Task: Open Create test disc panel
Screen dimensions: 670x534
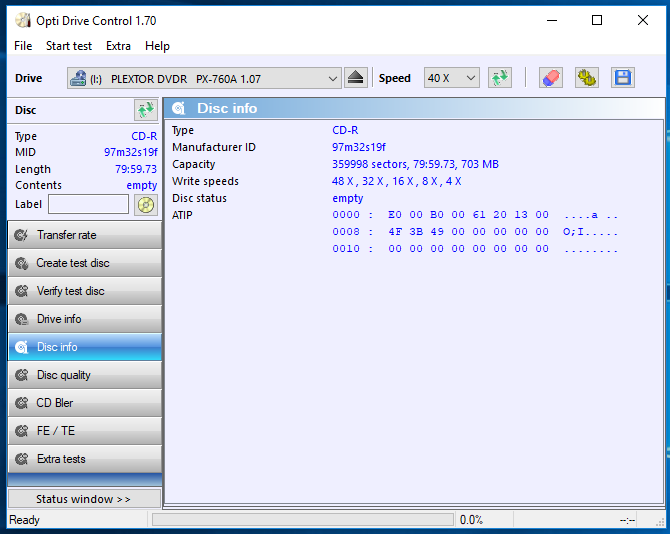Action: [85, 263]
